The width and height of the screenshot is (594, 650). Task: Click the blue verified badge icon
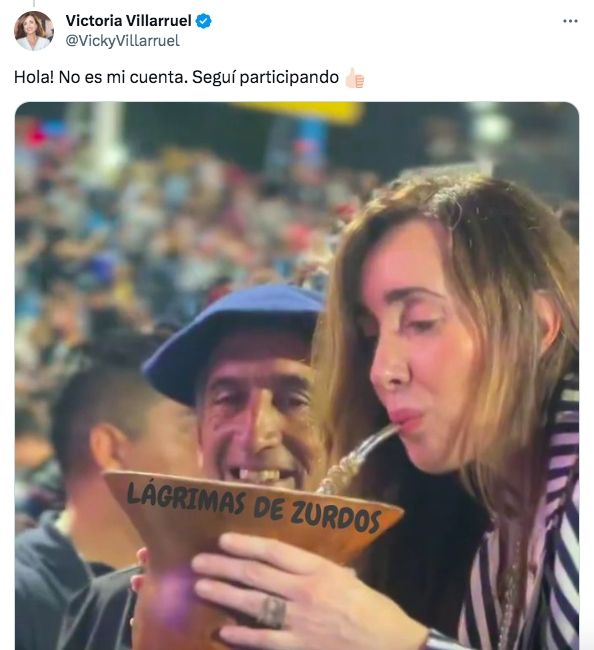(204, 21)
